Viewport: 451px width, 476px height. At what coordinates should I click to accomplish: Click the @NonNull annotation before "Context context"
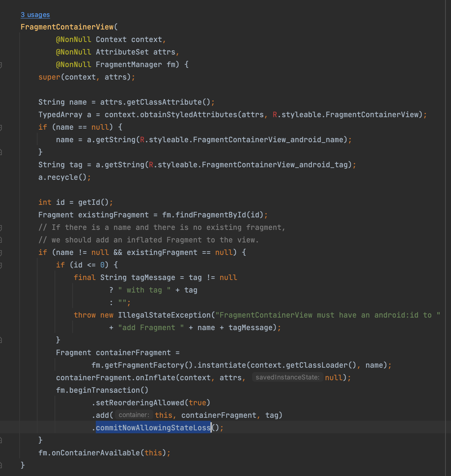[x=73, y=39]
